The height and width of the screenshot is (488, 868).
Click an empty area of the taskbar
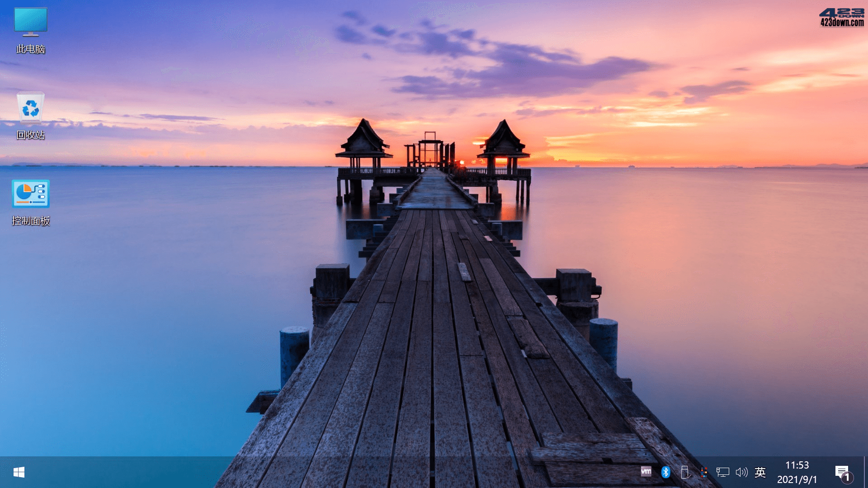[x=362, y=472]
